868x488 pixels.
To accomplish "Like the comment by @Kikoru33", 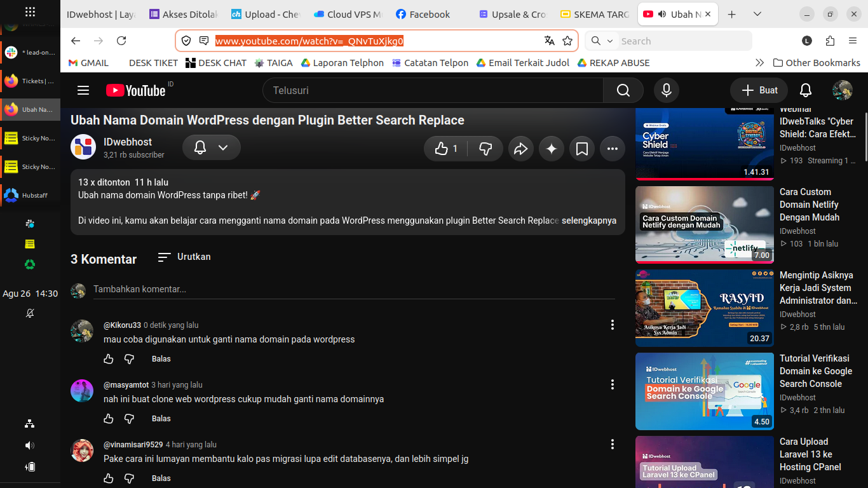I will click(109, 359).
